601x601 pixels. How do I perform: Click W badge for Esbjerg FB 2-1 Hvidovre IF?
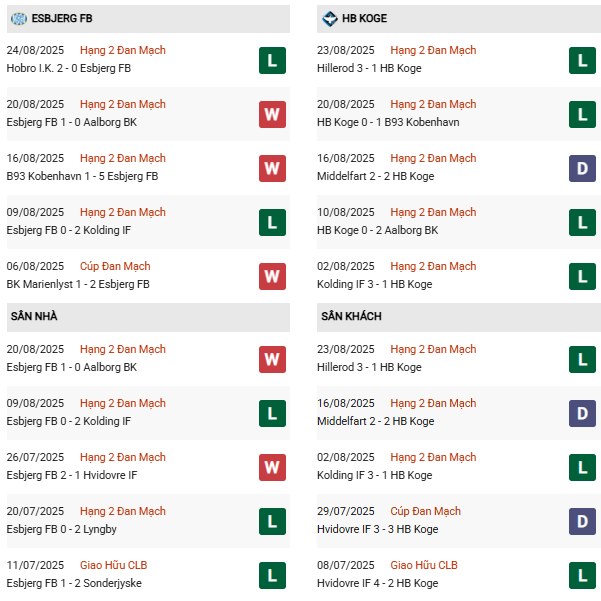(271, 467)
